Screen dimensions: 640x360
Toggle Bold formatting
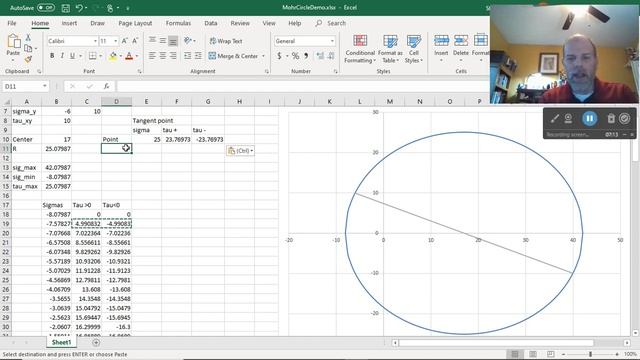[52, 56]
